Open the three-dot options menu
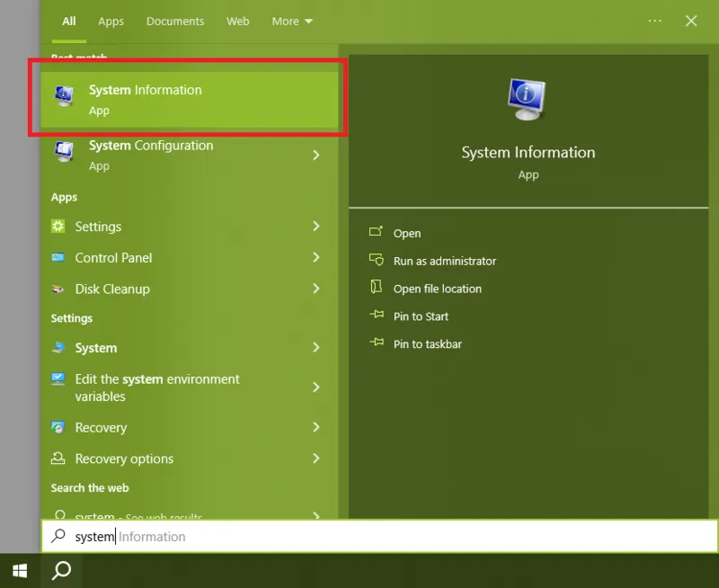Image resolution: width=719 pixels, height=588 pixels. tap(655, 21)
